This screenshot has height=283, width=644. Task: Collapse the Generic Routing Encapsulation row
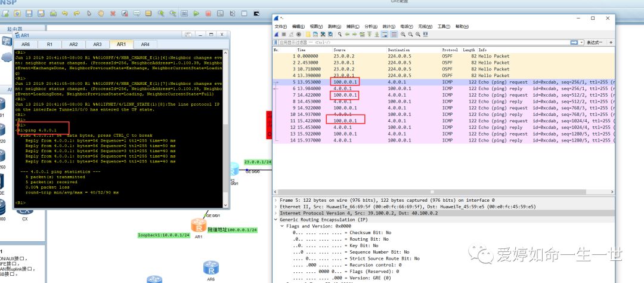pos(275,220)
